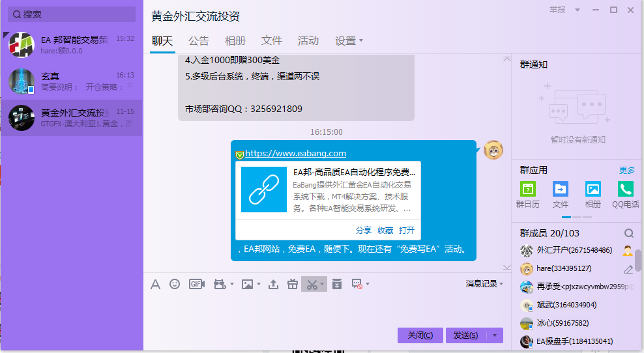Click the 群成员 20/103 heading
The image size is (644, 353).
tap(549, 234)
